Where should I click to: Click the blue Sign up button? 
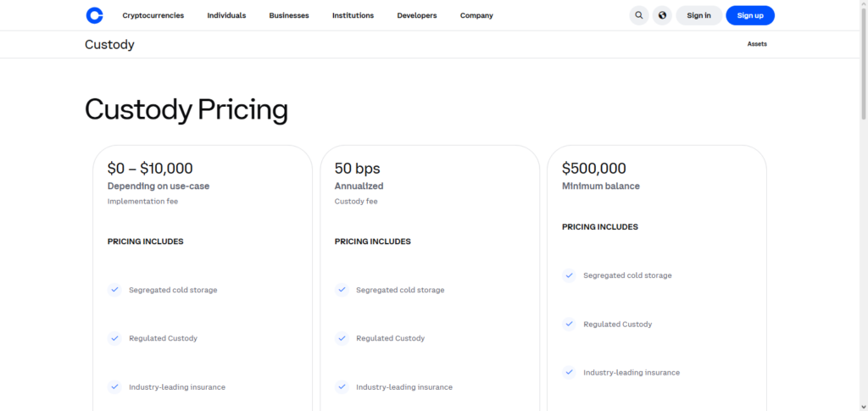click(750, 15)
